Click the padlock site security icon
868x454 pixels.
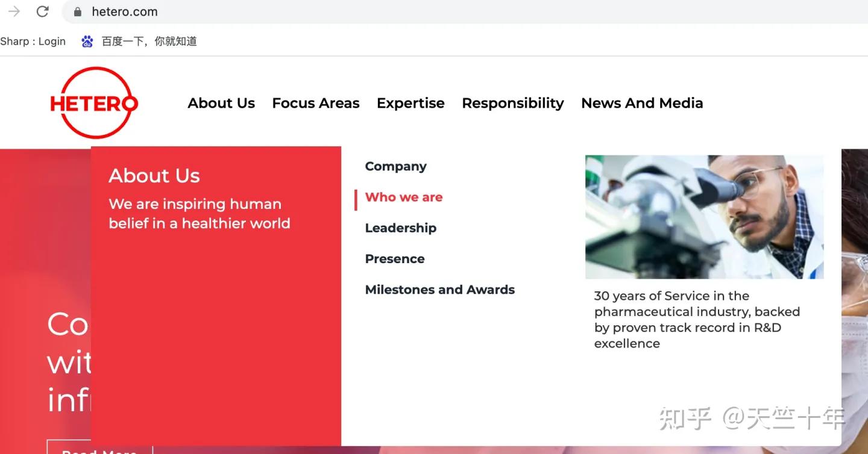pos(78,12)
